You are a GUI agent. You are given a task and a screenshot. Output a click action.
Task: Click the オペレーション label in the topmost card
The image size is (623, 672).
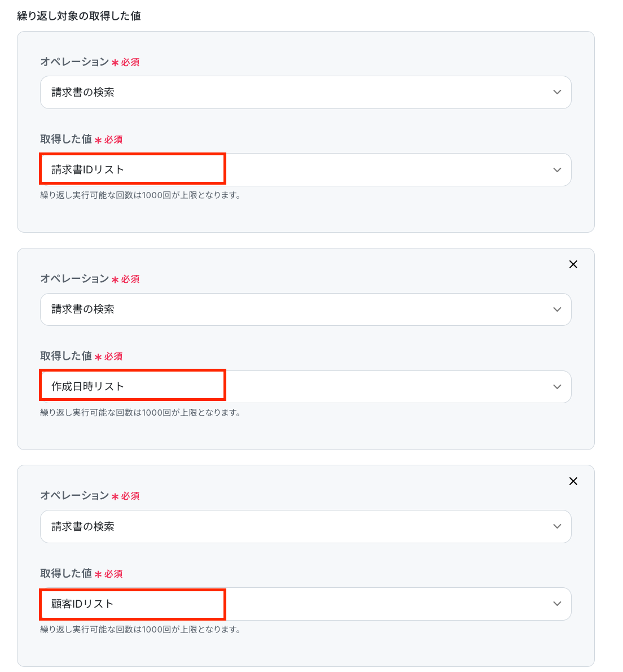pyautogui.click(x=74, y=62)
